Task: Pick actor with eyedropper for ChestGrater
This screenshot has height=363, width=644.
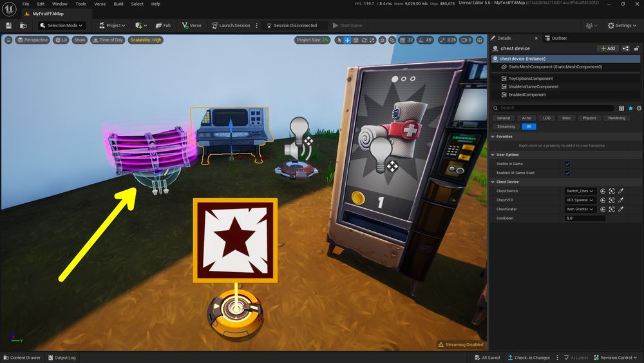Action: pos(621,209)
